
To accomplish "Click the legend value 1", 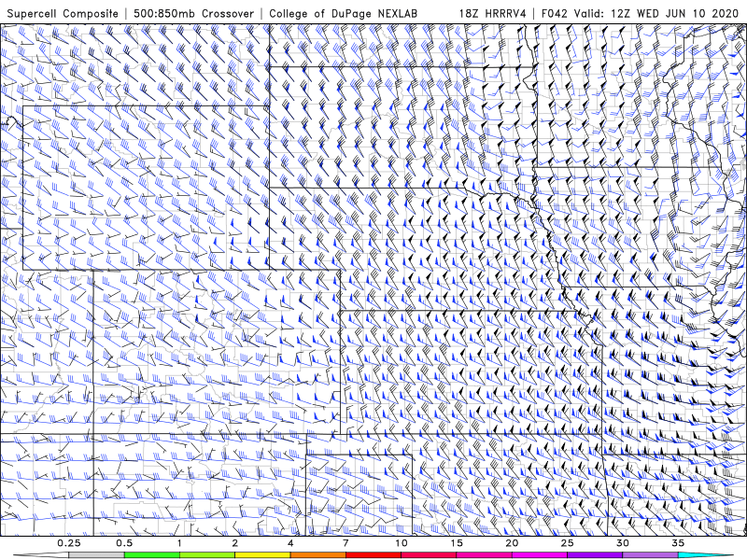I will coord(179,543).
